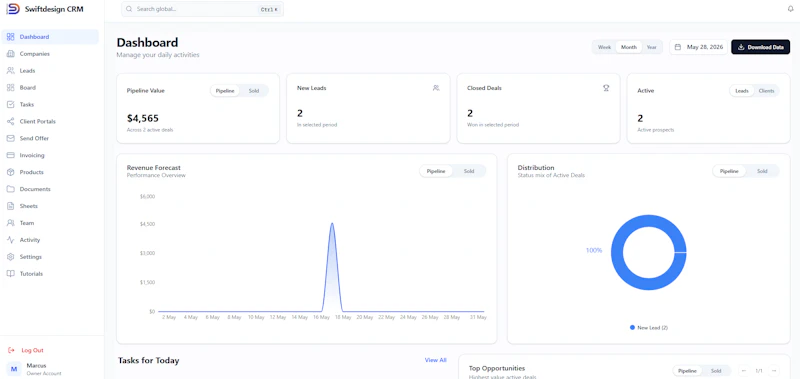Viewport: 800px width, 379px height.
Task: Click the New Leads card people icon
Action: (x=436, y=88)
